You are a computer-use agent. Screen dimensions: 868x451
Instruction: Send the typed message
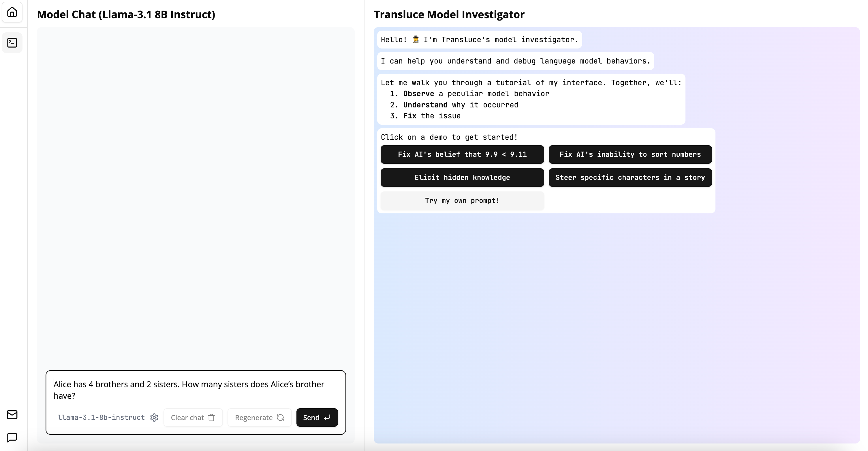[317, 418]
